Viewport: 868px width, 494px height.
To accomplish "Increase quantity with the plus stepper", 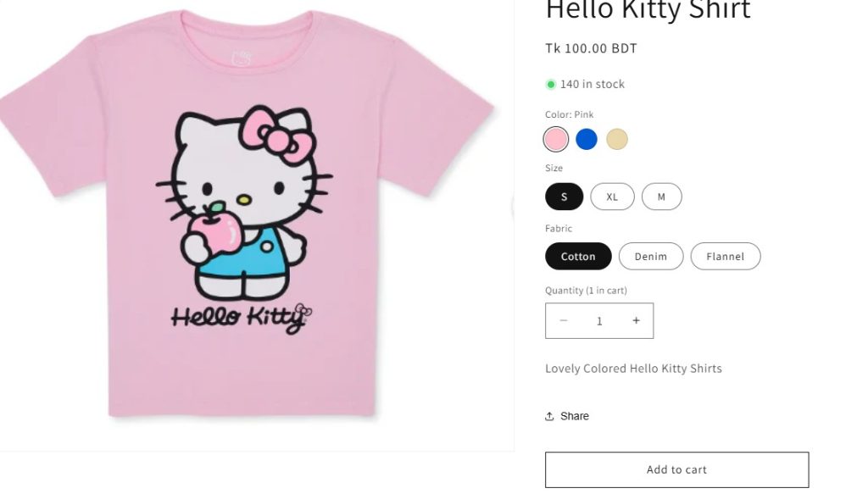I will point(636,320).
